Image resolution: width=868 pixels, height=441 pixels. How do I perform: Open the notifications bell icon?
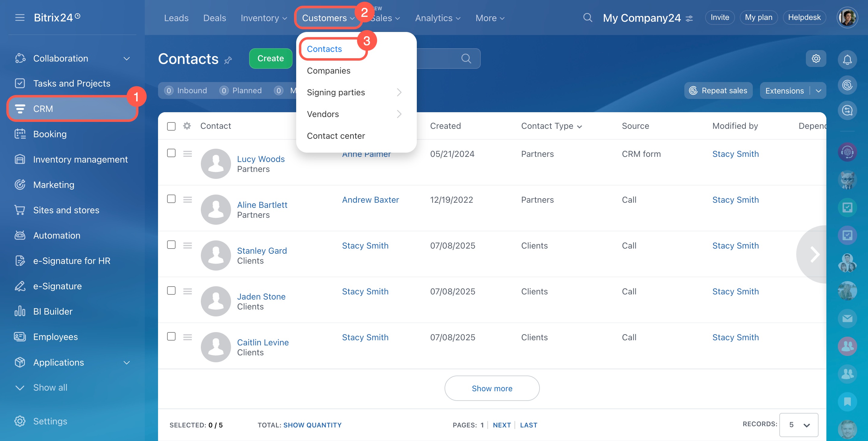tap(847, 60)
